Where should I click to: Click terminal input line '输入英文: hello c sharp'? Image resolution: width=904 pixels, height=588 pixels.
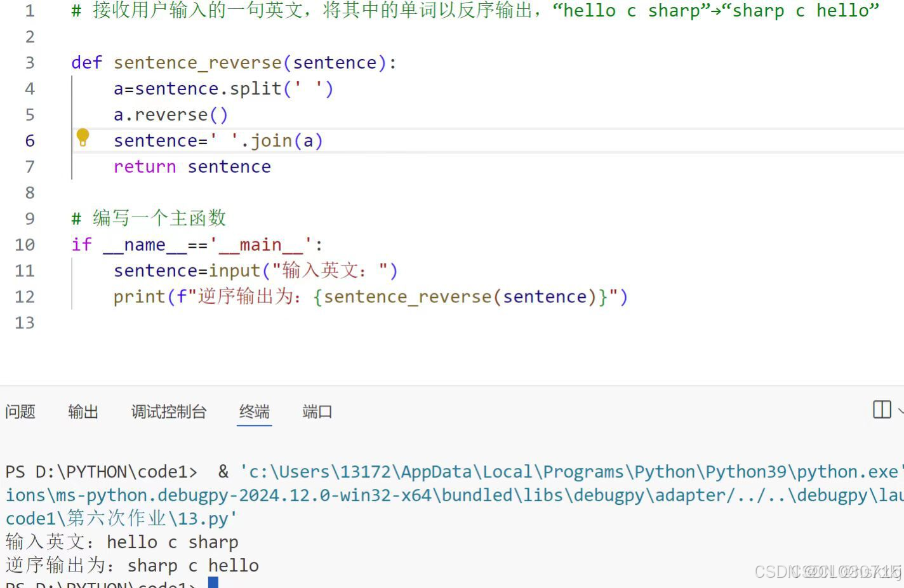(x=122, y=542)
